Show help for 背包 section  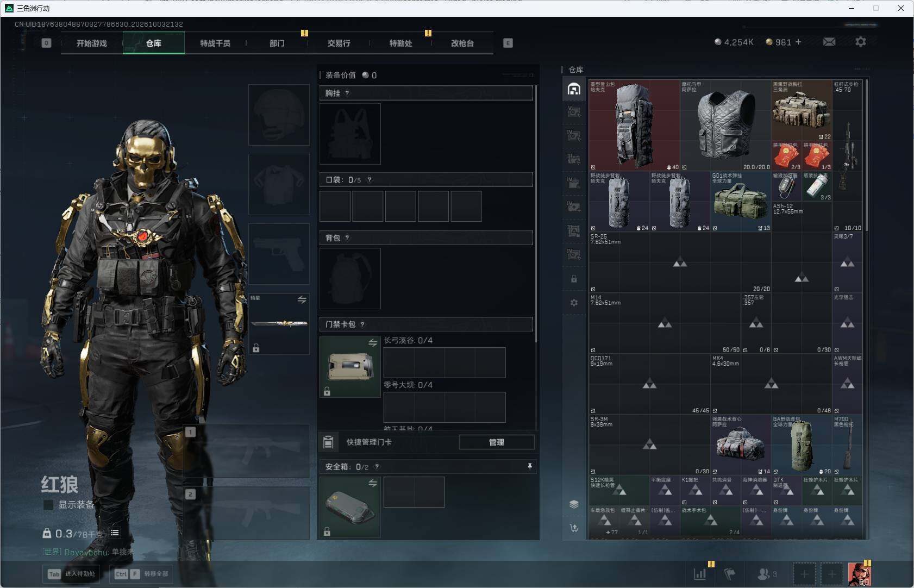tap(347, 237)
